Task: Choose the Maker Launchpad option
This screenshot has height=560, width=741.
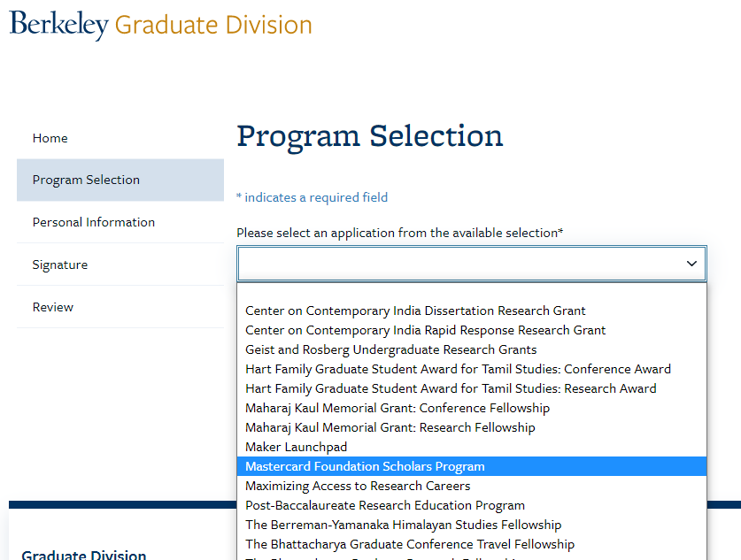Action: tap(297, 447)
